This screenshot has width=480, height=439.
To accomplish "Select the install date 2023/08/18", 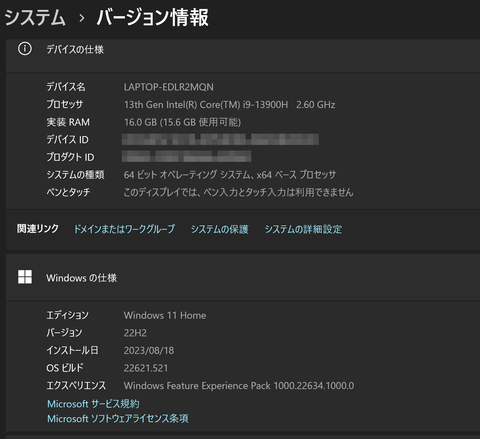I will click(x=149, y=350).
